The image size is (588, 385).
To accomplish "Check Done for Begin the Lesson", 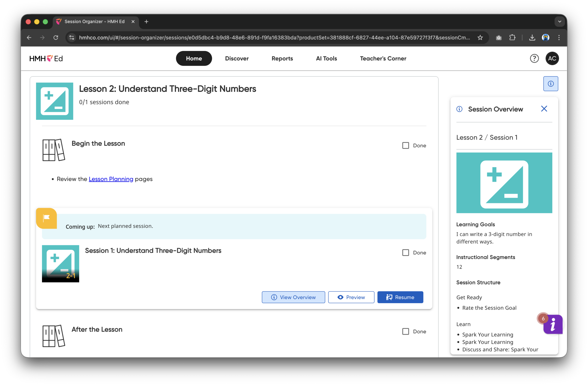I will [405, 145].
